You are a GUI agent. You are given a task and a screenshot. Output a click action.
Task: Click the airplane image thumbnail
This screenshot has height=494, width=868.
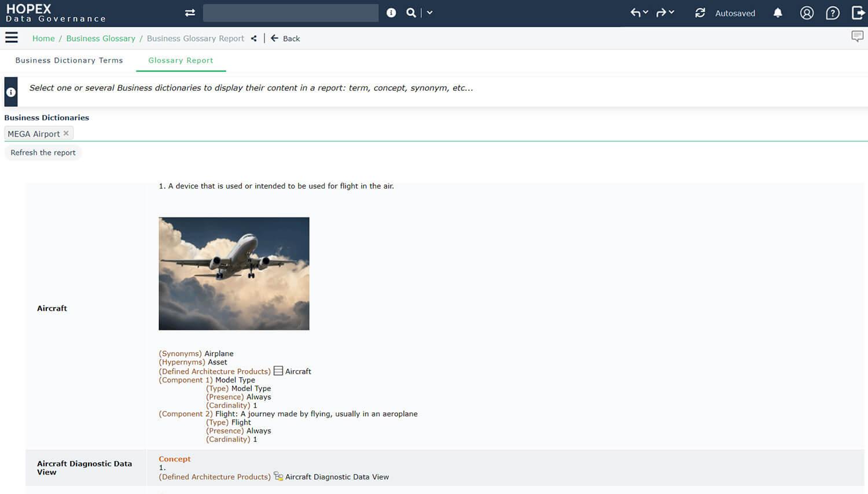pos(234,274)
